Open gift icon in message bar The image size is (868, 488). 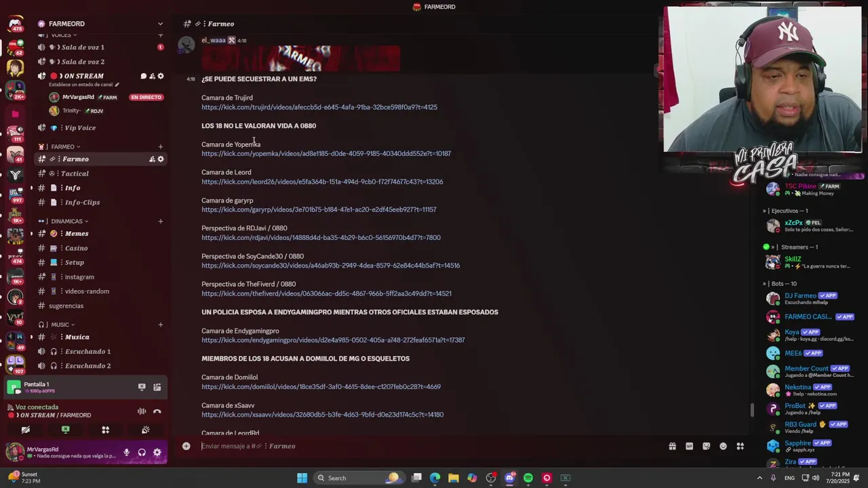point(672,446)
